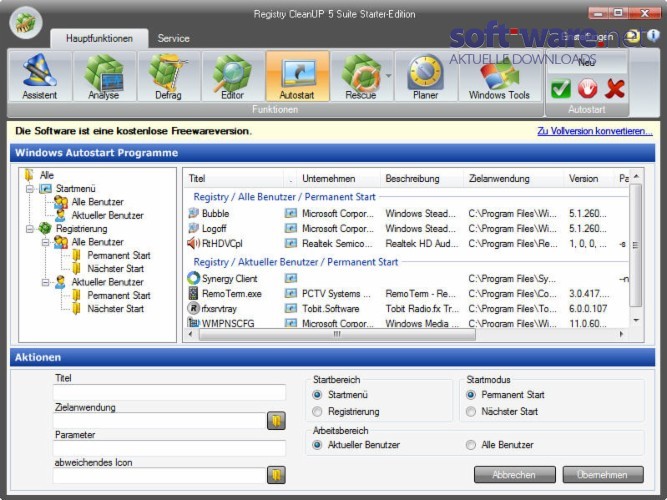
Task: Click the Synergy Client icon
Action: point(194,278)
